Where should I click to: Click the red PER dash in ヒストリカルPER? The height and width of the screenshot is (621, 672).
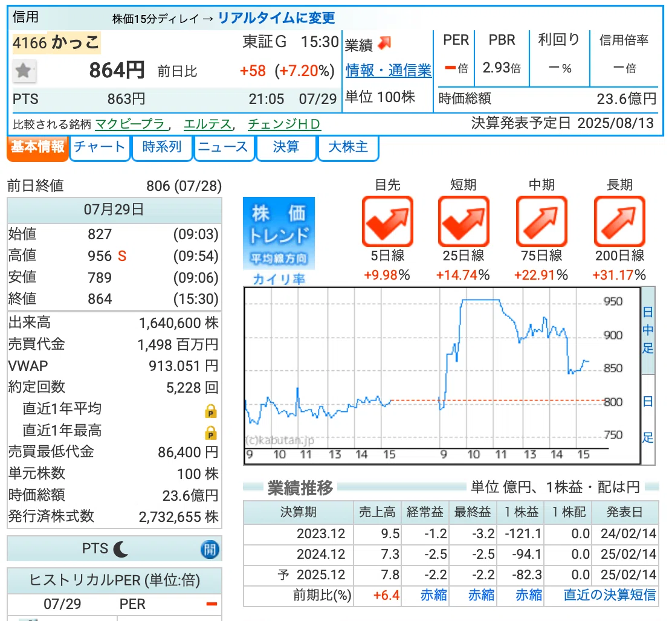212,604
